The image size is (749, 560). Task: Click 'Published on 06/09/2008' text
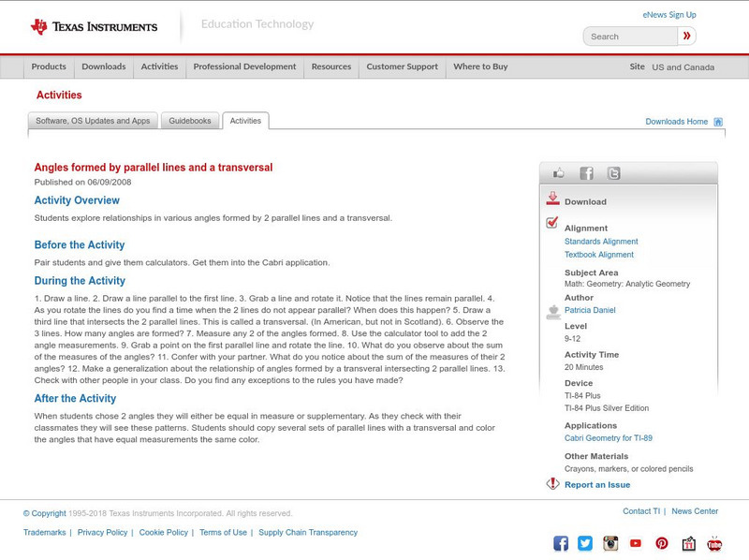coord(82,182)
